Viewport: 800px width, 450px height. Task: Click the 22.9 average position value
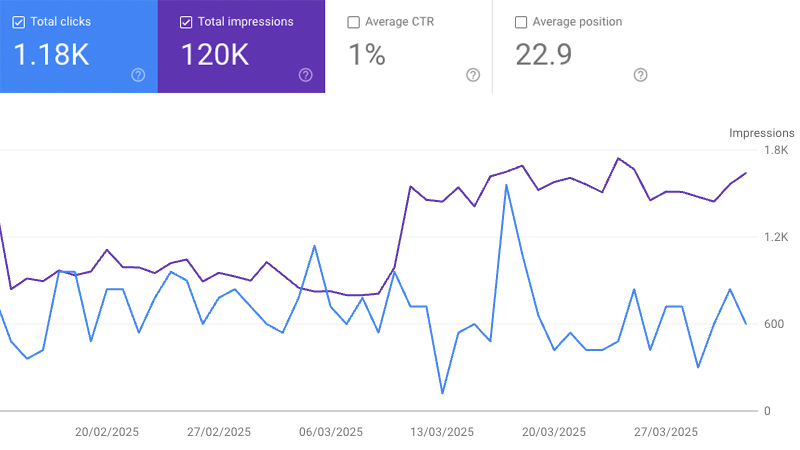(544, 54)
